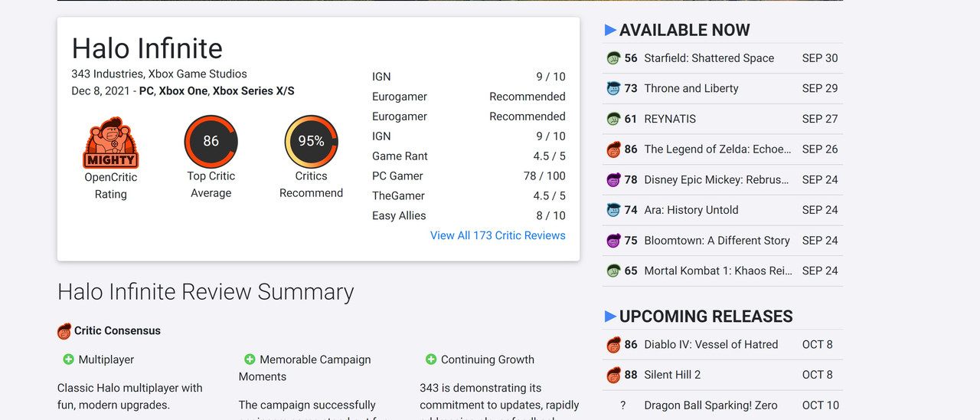Open Ara: History Untold page
The width and height of the screenshot is (980, 420).
tap(691, 210)
